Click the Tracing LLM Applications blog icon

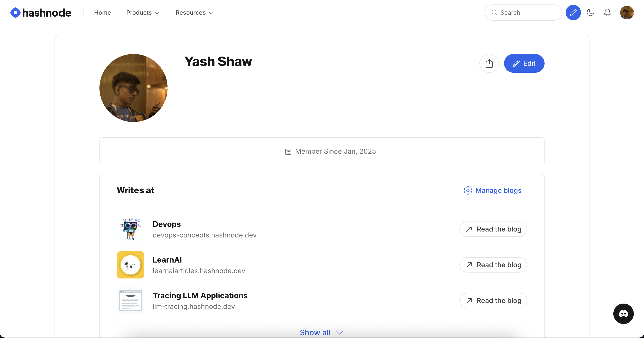130,301
